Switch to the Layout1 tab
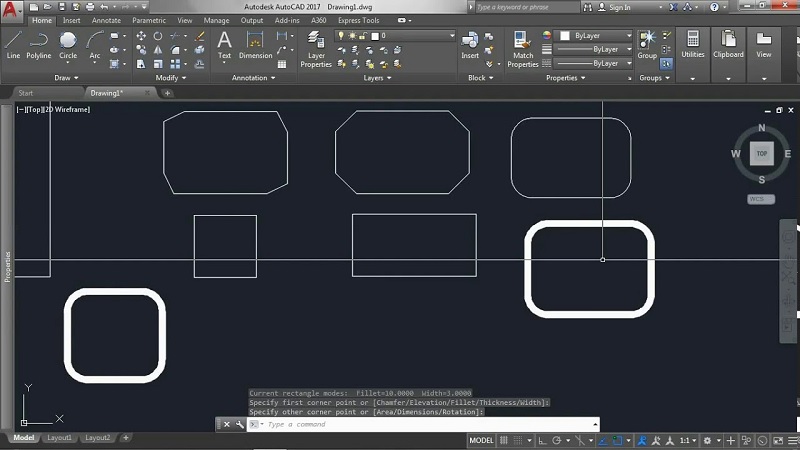 pyautogui.click(x=59, y=438)
